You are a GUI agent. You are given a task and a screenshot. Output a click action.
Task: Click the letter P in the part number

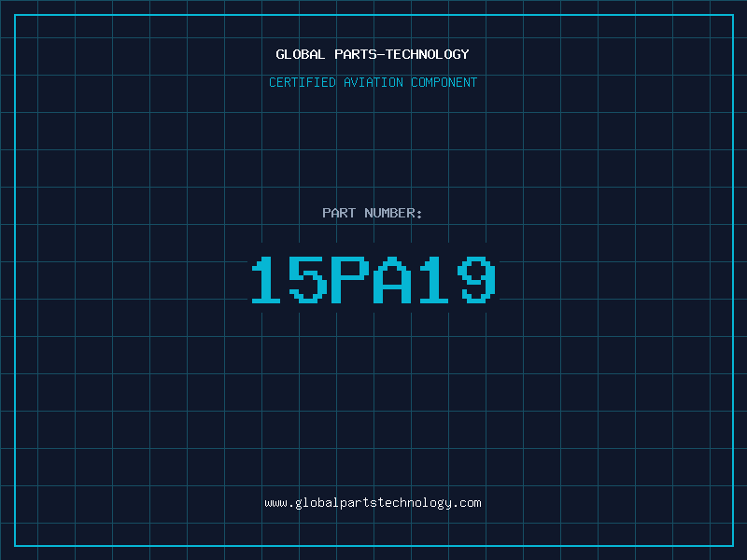(350, 280)
